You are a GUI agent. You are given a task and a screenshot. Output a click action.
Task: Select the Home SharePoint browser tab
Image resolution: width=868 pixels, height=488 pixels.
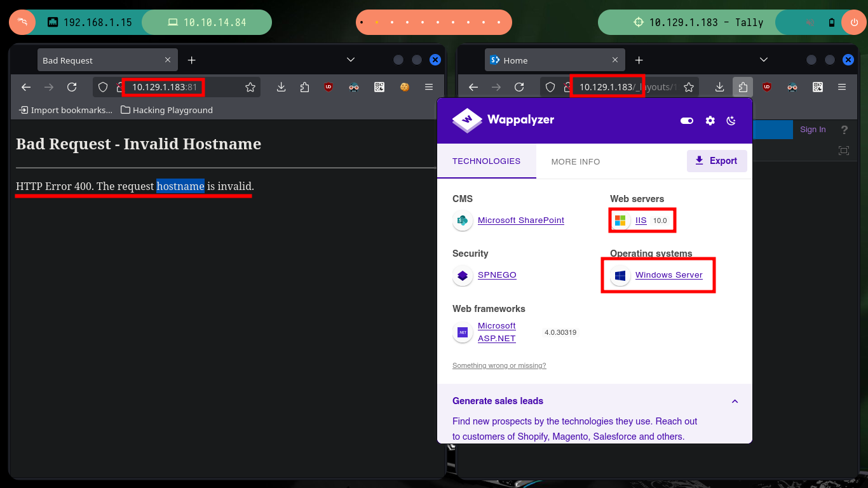[555, 60]
